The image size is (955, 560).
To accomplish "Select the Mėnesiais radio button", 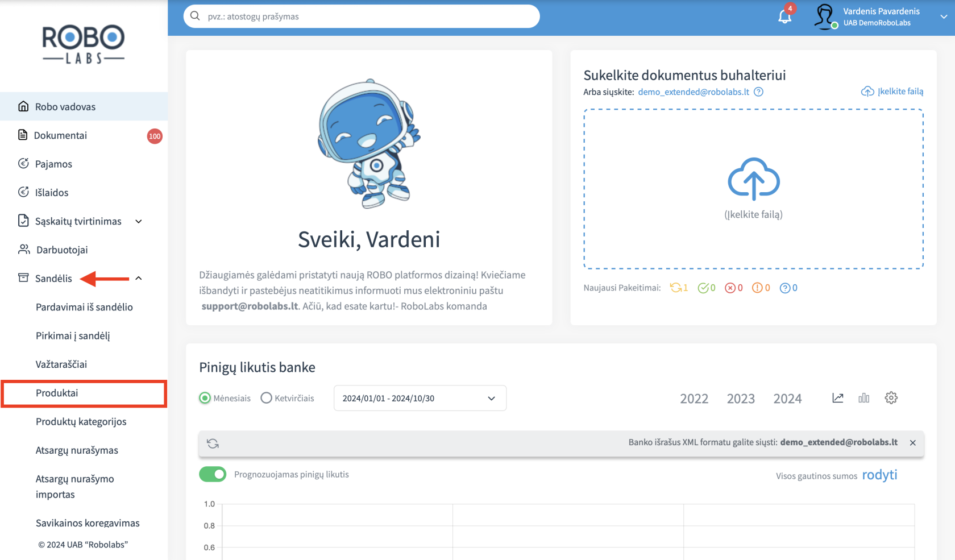I will pyautogui.click(x=205, y=398).
